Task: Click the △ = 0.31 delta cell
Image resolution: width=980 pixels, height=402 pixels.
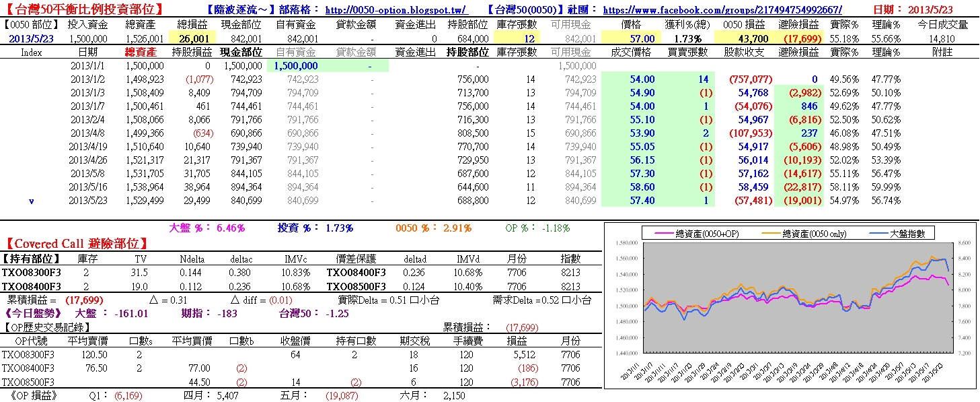Action: pos(168,300)
